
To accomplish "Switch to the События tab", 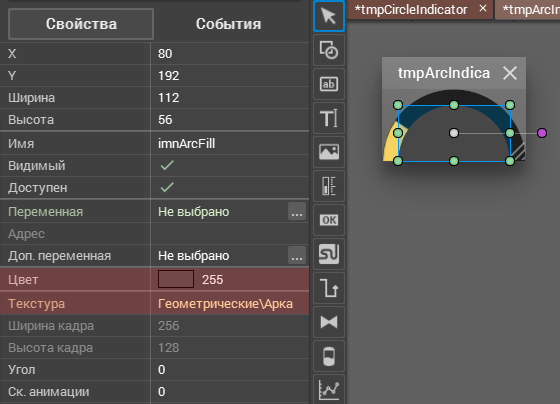I will 229,24.
